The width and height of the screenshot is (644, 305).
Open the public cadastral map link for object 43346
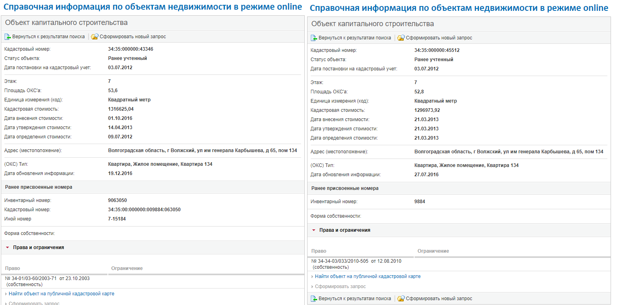click(61, 294)
